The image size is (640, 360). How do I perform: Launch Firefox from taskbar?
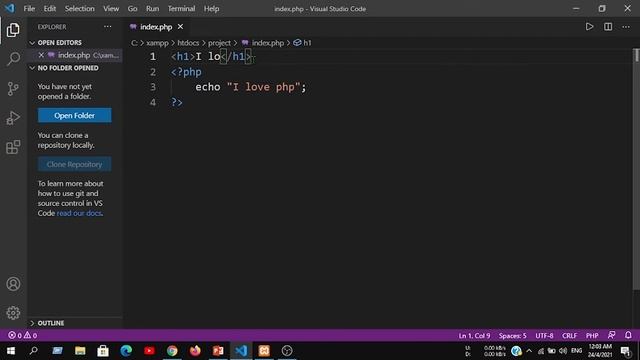[195, 351]
